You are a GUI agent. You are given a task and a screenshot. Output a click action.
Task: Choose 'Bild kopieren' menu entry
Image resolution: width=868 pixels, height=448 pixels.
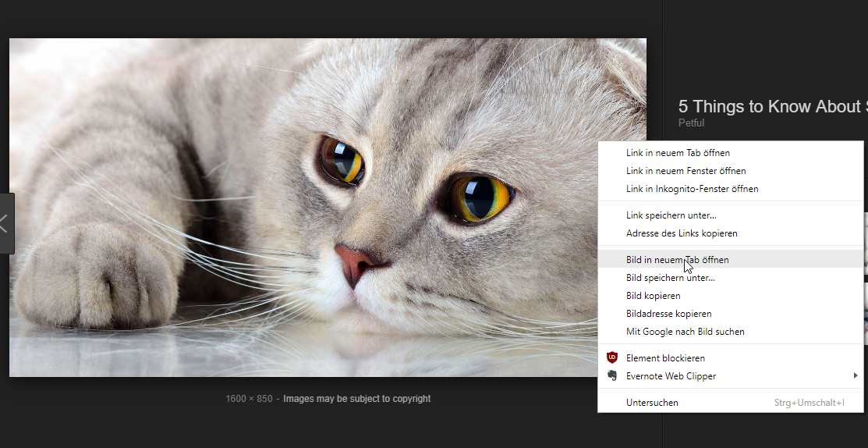[653, 296]
